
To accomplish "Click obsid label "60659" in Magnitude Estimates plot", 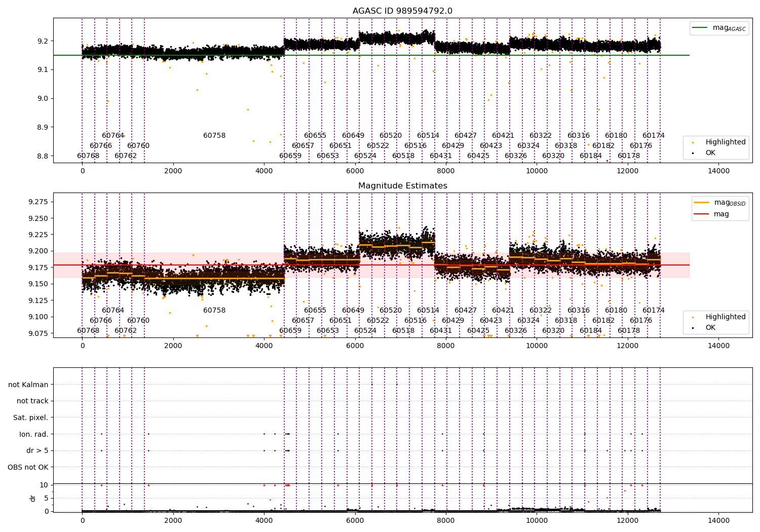I will pos(290,330).
